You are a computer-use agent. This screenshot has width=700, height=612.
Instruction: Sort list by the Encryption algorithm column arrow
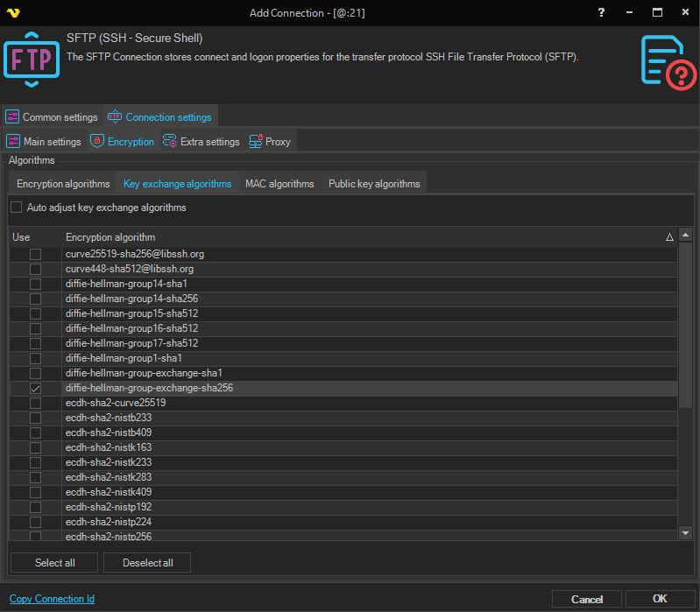click(x=669, y=237)
